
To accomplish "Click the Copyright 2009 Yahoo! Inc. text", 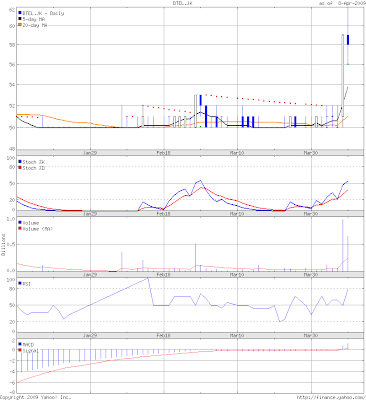I will pyautogui.click(x=36, y=397).
